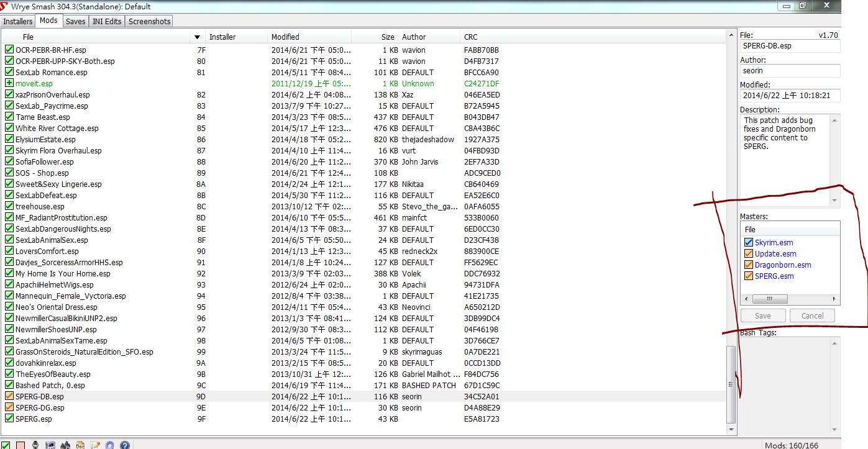Click the gray database-style launcher icon

pyautogui.click(x=50, y=445)
